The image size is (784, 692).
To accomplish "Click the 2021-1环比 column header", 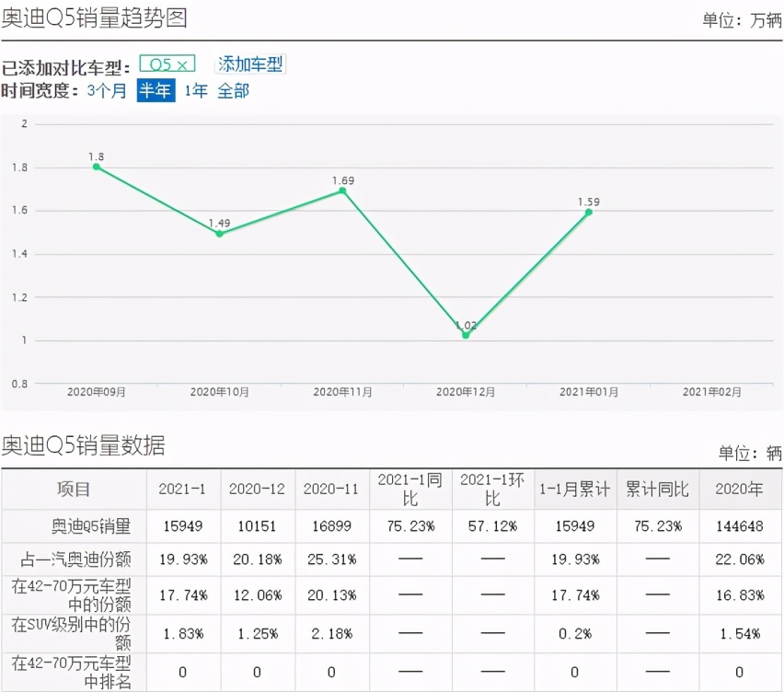I will (x=492, y=489).
